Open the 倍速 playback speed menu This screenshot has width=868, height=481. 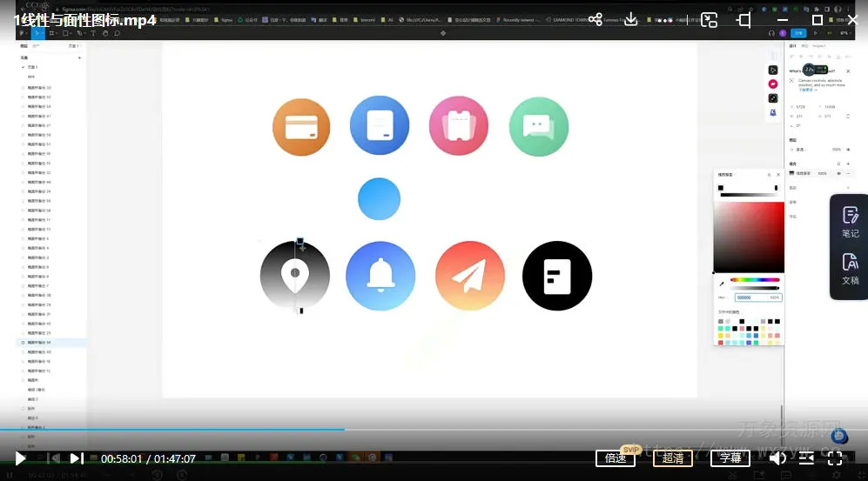[x=616, y=458]
